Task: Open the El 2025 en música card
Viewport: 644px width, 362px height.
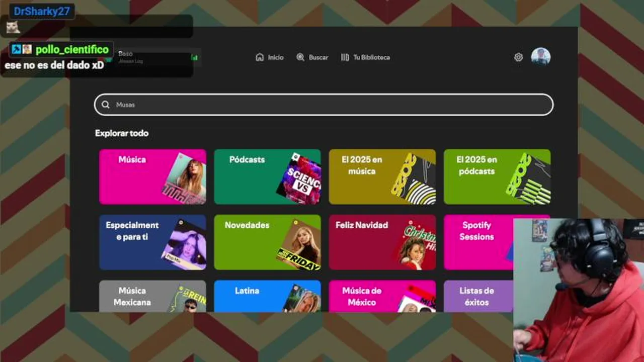Action: (x=382, y=176)
